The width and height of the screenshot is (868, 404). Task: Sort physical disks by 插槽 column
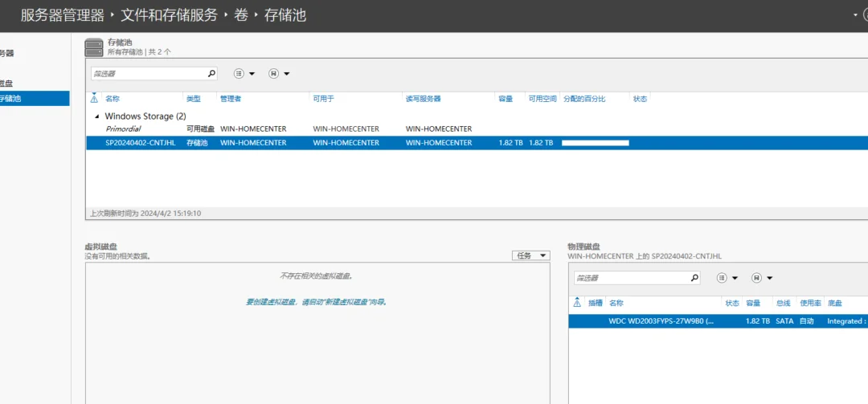595,304
